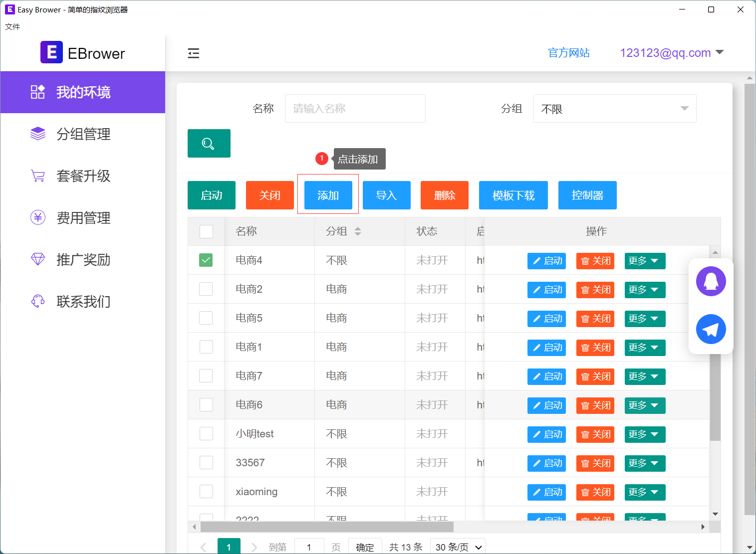Click the cart icon beside 套餐升级
The image size is (756, 554).
coord(38,176)
